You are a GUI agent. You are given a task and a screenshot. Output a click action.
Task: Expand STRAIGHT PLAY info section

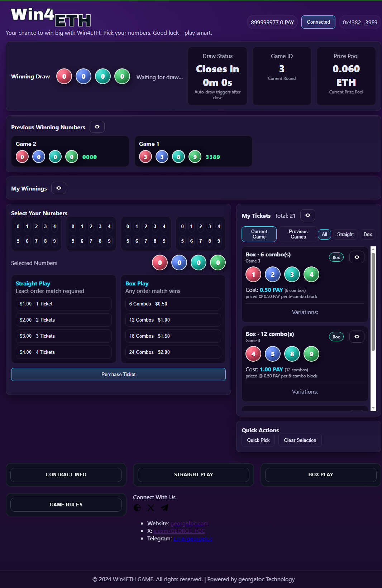pos(194,474)
